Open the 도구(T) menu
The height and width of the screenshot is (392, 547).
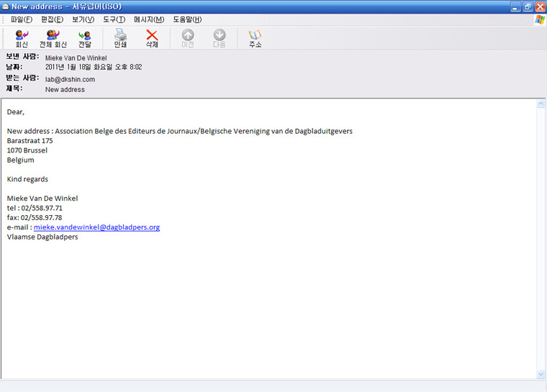(x=114, y=19)
